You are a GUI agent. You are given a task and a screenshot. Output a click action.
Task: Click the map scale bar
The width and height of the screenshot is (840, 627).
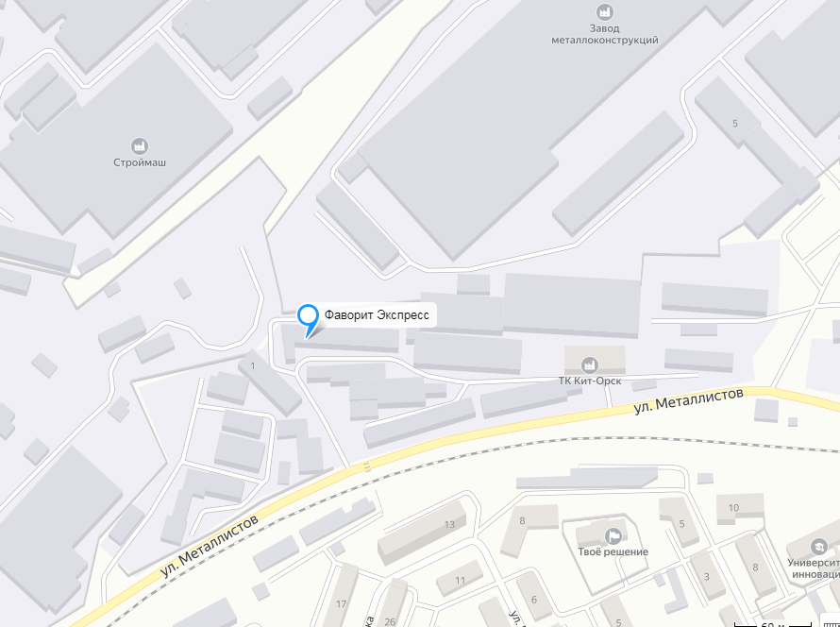pos(772,624)
